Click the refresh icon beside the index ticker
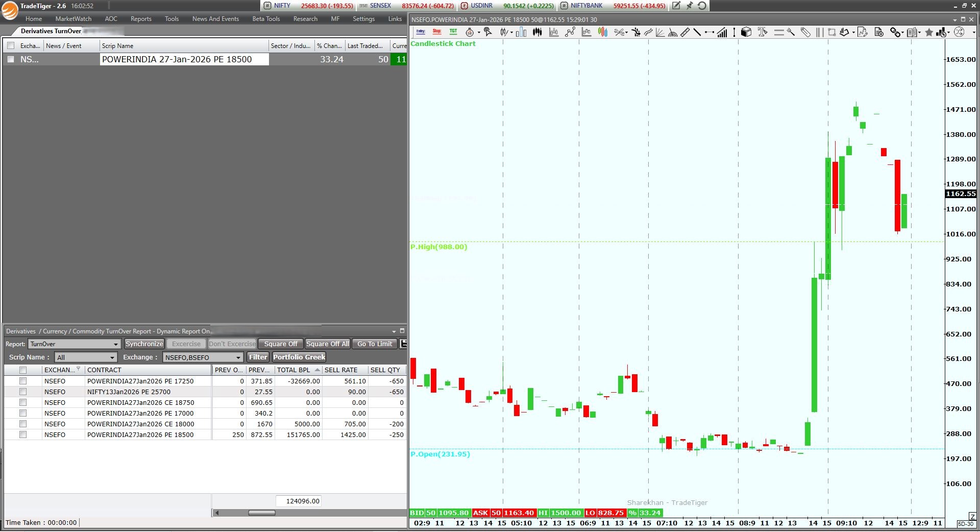Image resolution: width=980 pixels, height=532 pixels. (x=702, y=6)
